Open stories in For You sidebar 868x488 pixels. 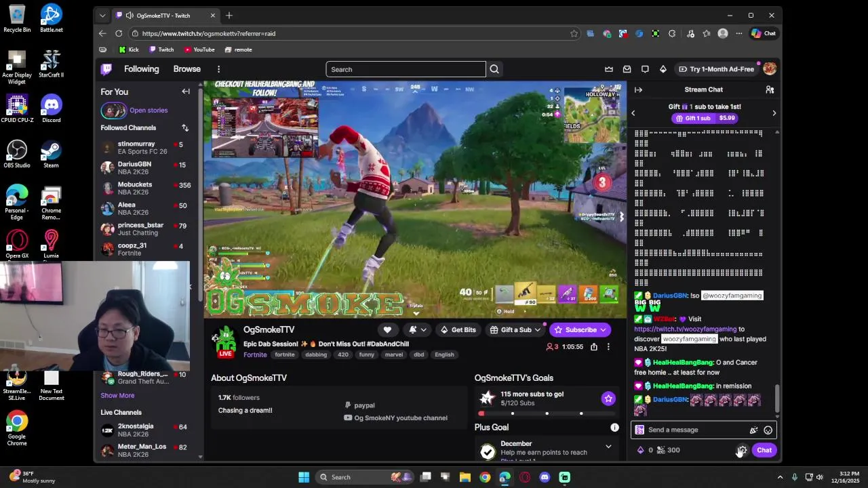[134, 110]
